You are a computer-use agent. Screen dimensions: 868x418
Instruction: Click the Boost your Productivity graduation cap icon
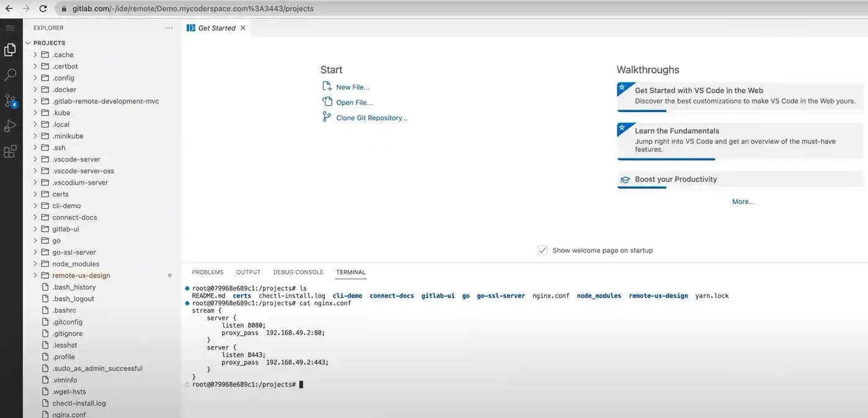point(626,180)
